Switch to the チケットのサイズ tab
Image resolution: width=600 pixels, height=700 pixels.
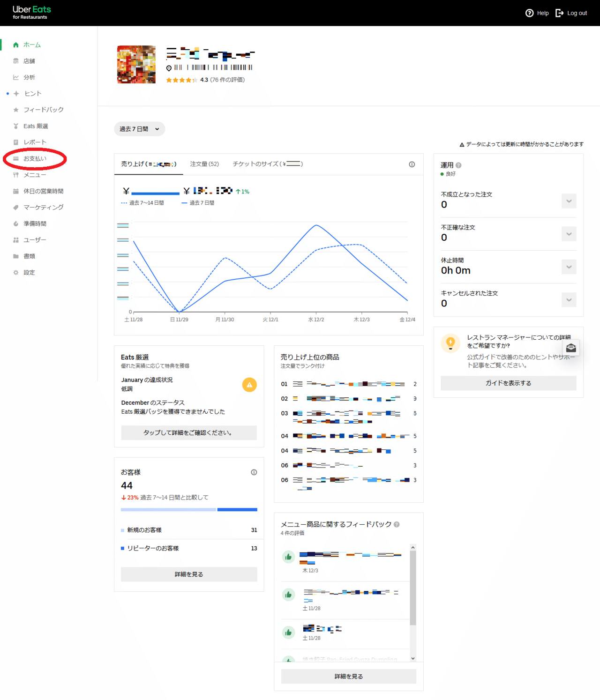[x=268, y=164]
